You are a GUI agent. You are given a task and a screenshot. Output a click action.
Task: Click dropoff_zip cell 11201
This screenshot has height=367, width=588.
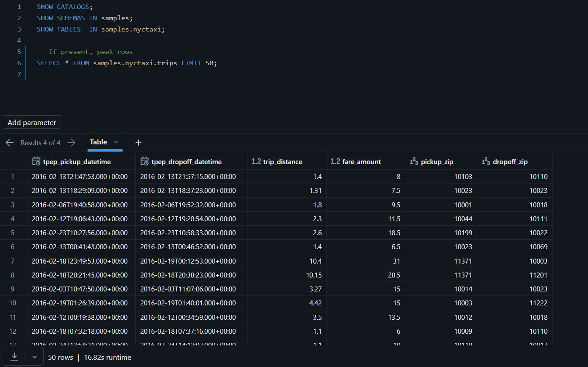pyautogui.click(x=514, y=275)
